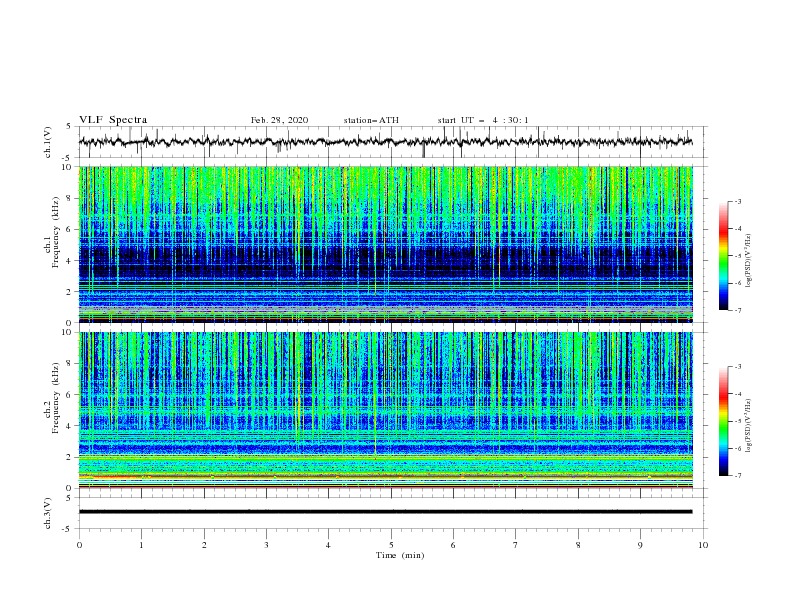Click the ch.1(V) axis "5" tick label
Screen dimensions: 792x612
69,127
